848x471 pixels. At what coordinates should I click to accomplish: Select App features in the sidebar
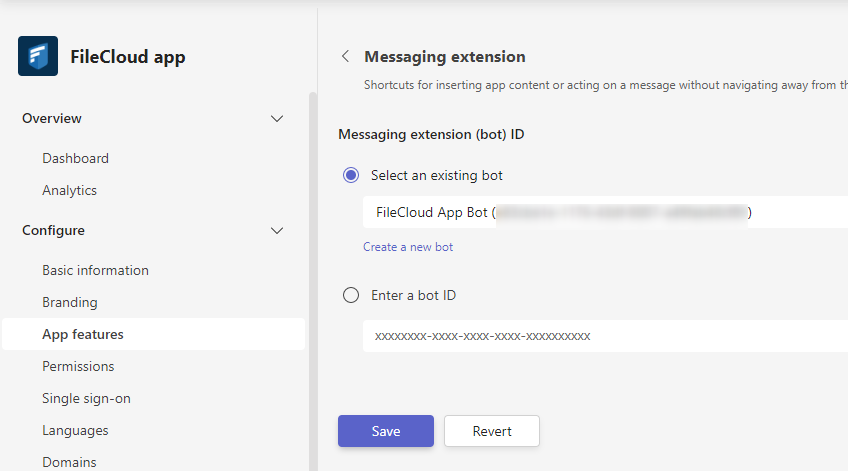pos(83,334)
